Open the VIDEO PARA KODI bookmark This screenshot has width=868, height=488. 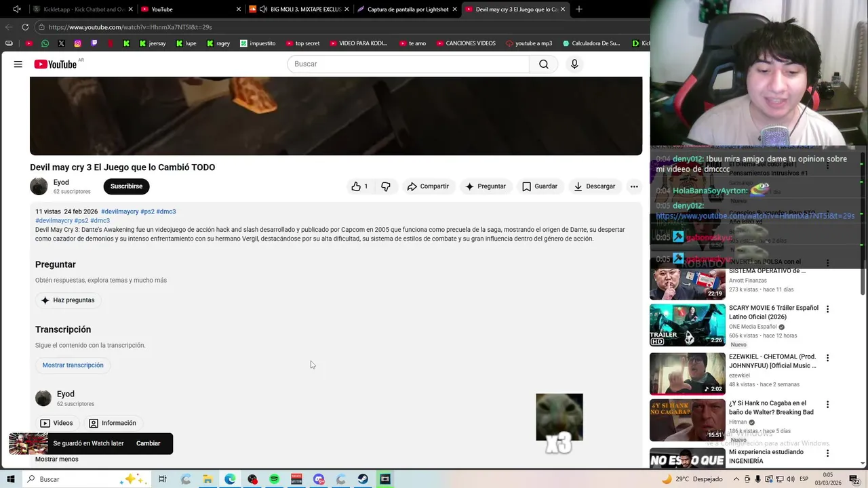pyautogui.click(x=358, y=43)
